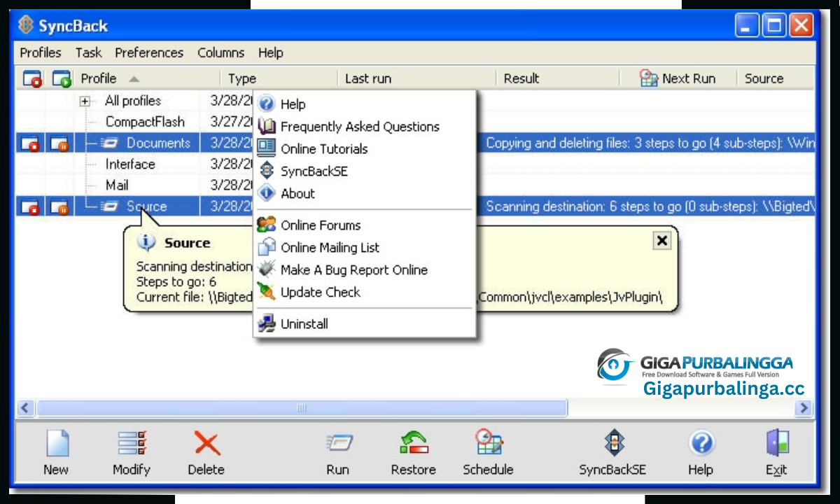Click the SyncBackSE toolbar button
Image resolution: width=840 pixels, height=504 pixels.
pyautogui.click(x=612, y=453)
